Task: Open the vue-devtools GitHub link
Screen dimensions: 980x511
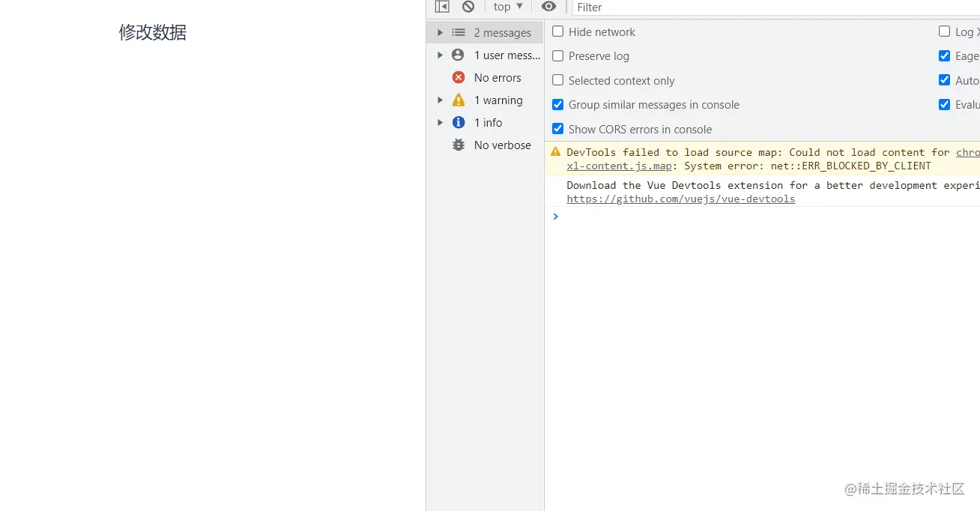Action: [681, 199]
